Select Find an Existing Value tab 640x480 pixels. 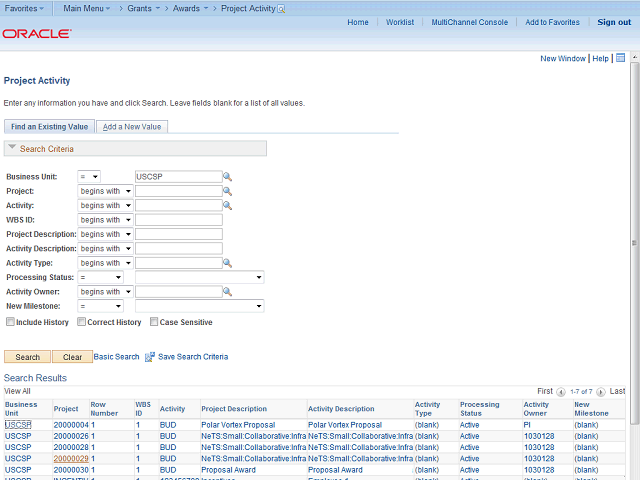tap(49, 127)
